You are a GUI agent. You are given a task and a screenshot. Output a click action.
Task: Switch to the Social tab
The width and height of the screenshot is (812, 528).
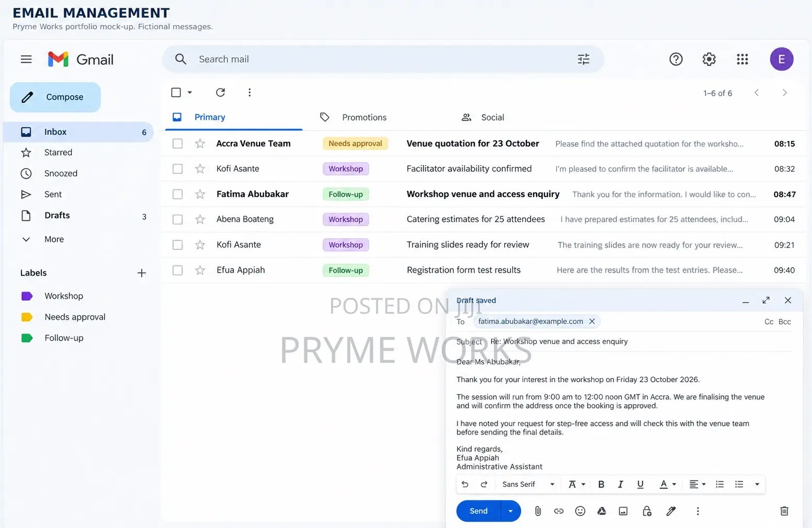point(483,118)
